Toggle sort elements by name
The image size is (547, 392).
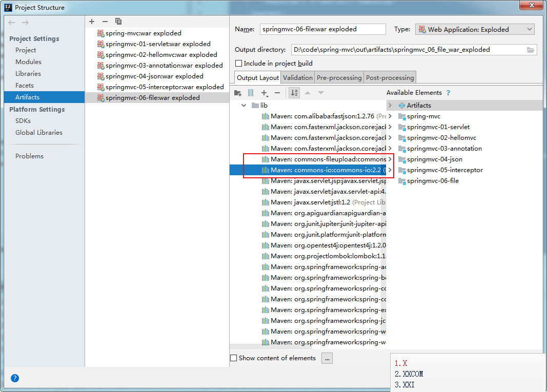pyautogui.click(x=294, y=93)
